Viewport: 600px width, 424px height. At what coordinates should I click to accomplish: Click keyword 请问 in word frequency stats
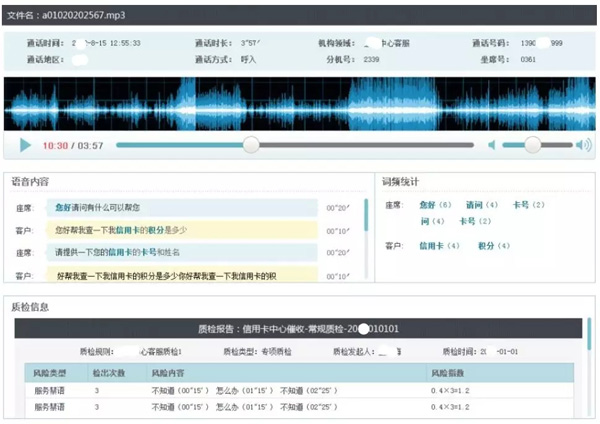coord(474,205)
